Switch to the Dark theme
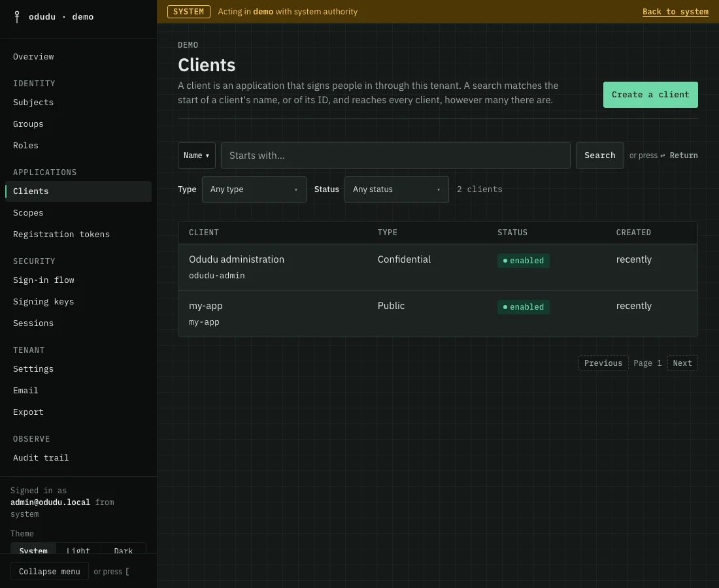This screenshot has height=588, width=719. pyautogui.click(x=124, y=549)
